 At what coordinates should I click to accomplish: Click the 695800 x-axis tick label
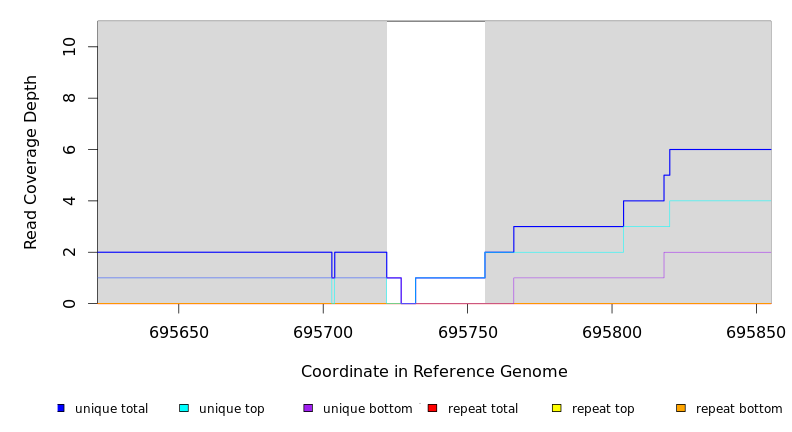coord(613,332)
